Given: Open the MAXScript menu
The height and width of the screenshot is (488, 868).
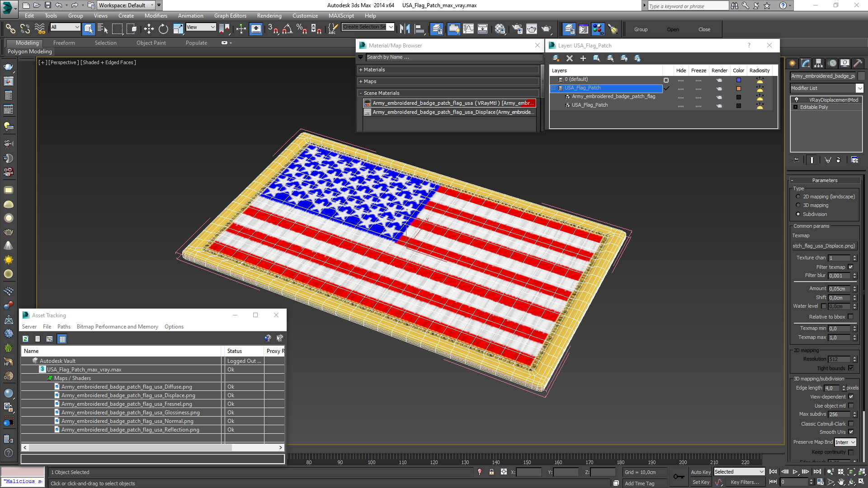Looking at the screenshot, I should tap(341, 15).
